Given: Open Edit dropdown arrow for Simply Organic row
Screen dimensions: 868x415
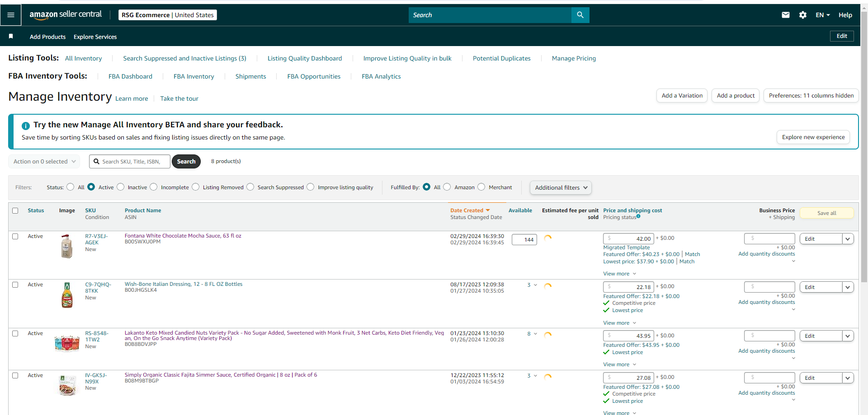Looking at the screenshot, I should (848, 378).
